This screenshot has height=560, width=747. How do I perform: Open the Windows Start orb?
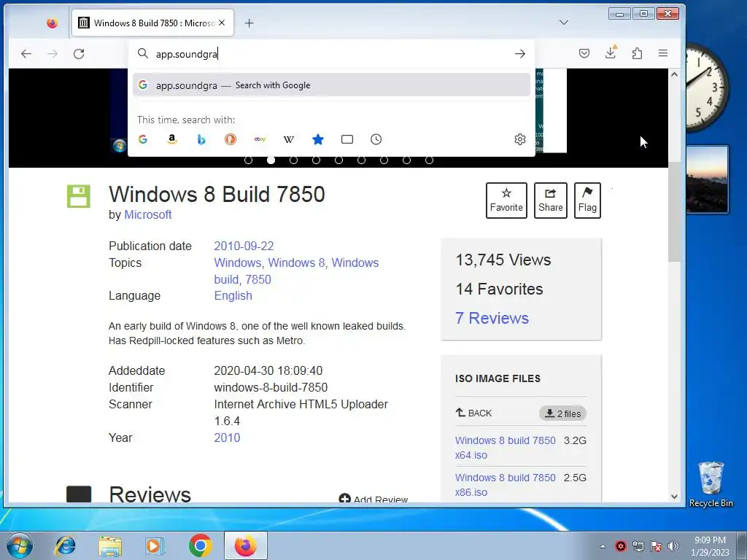20,545
